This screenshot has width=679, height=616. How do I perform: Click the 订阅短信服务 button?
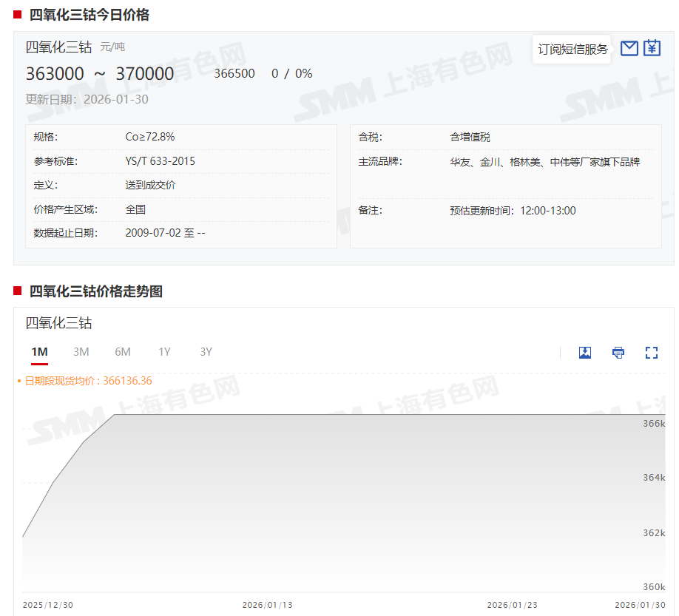(x=572, y=50)
